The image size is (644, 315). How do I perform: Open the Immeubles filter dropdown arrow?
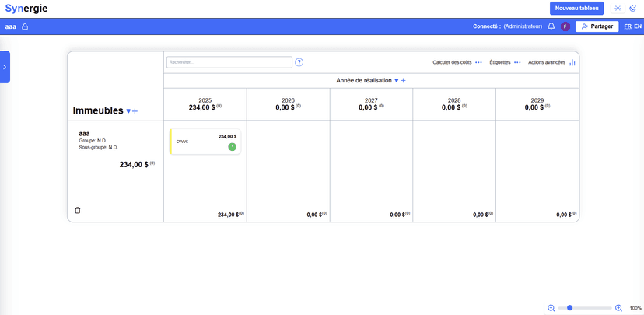(128, 111)
